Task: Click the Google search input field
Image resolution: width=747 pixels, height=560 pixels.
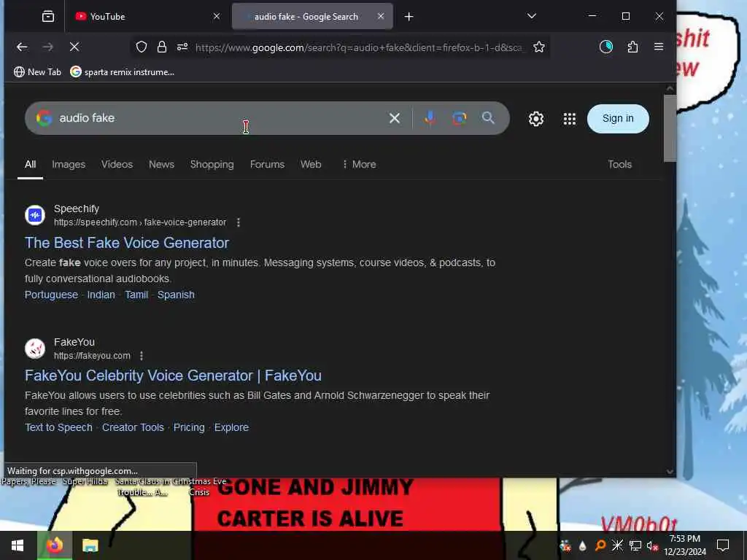Action: pyautogui.click(x=219, y=118)
